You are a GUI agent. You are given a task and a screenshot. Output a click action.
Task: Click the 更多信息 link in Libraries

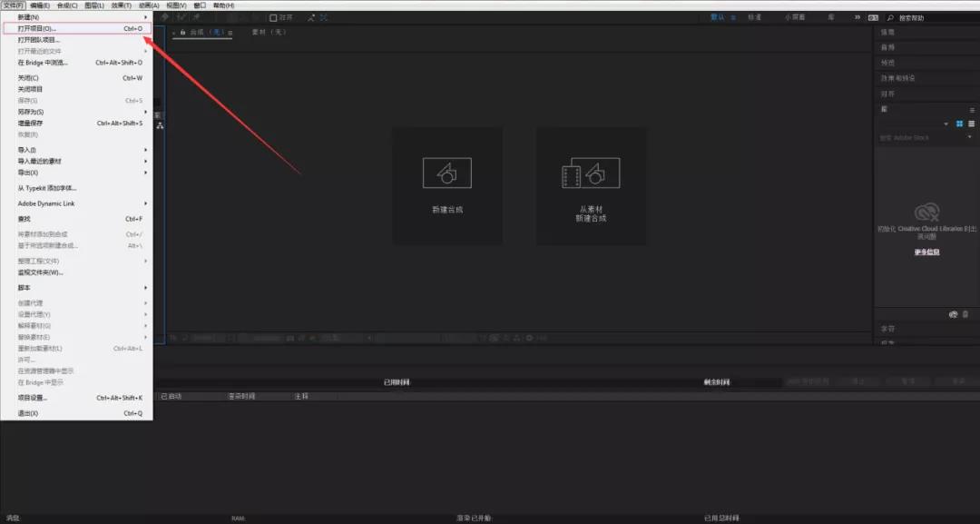926,252
